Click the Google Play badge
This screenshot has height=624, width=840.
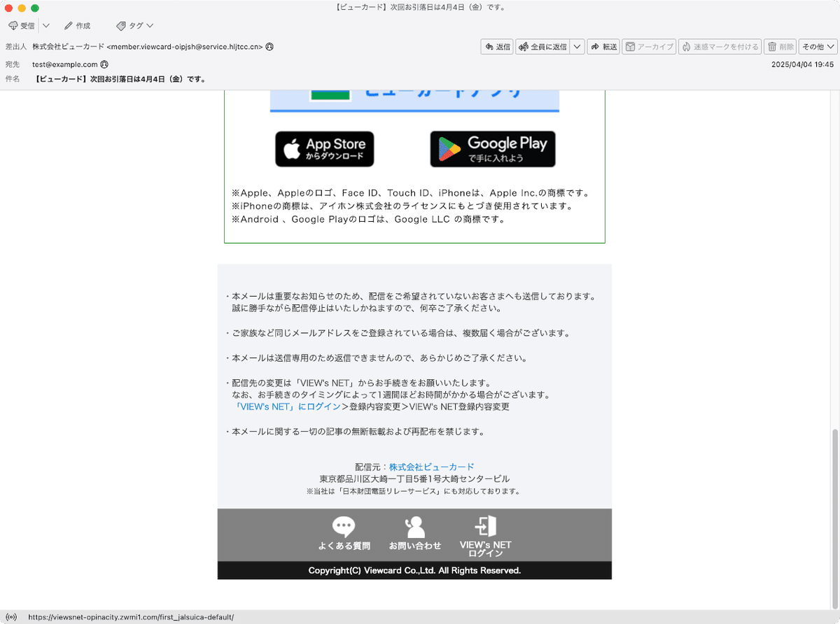[x=493, y=149]
